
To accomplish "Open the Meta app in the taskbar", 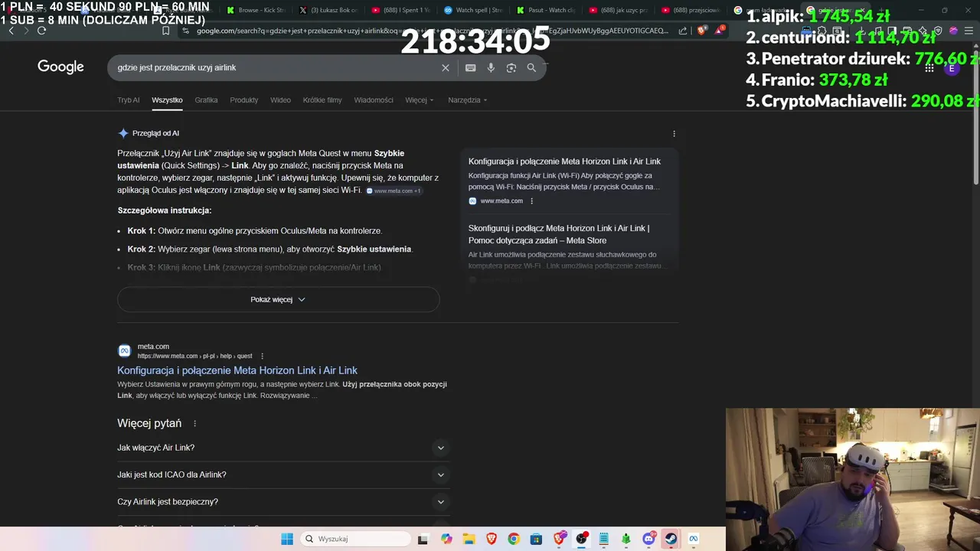I will [x=694, y=539].
